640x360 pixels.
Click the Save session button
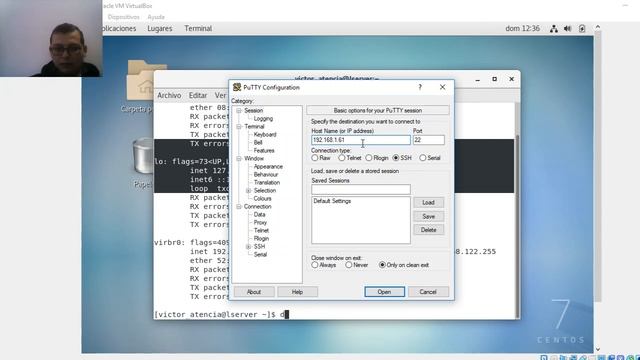tap(429, 216)
